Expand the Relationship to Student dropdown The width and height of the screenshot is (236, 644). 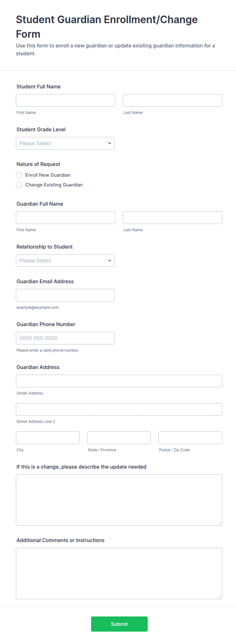(65, 260)
